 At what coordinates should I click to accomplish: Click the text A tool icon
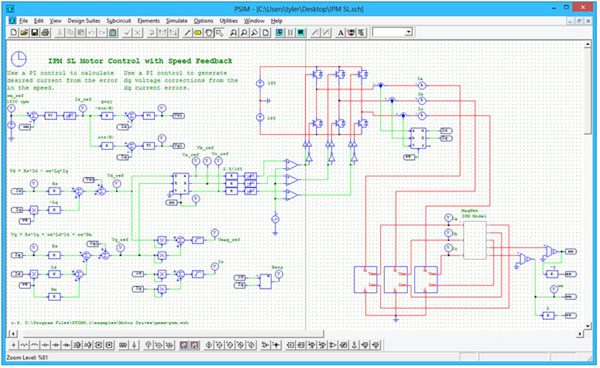click(x=341, y=33)
